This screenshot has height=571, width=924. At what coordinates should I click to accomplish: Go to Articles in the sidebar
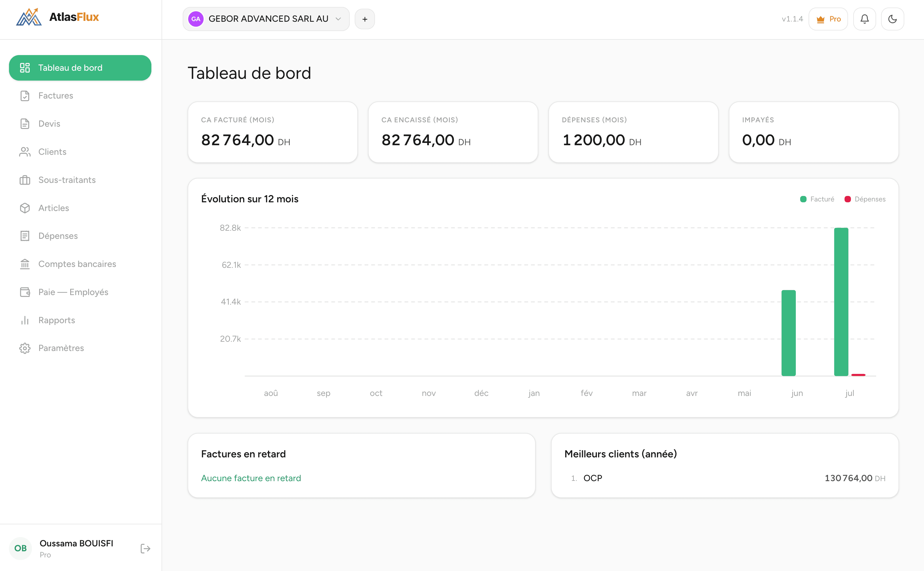(80, 208)
